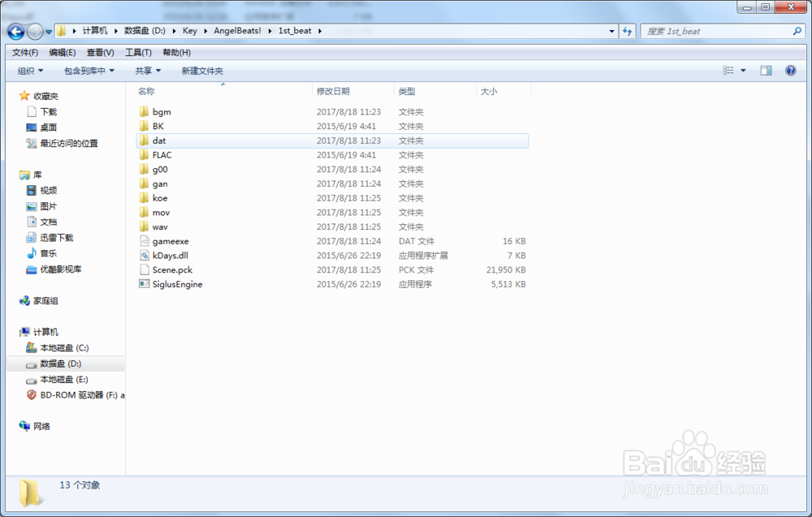Image resolution: width=812 pixels, height=517 pixels.
Task: Open the help question mark icon
Action: click(790, 71)
